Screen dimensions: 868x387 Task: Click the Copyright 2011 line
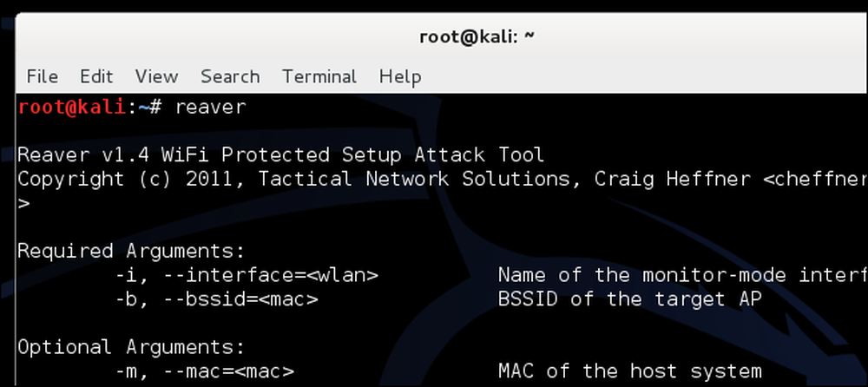[443, 180]
